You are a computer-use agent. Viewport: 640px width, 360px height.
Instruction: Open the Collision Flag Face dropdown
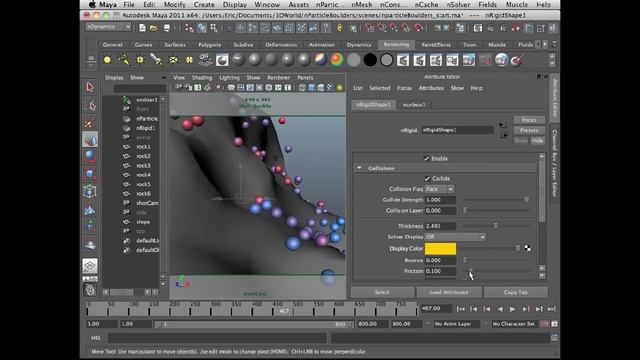[x=439, y=189]
